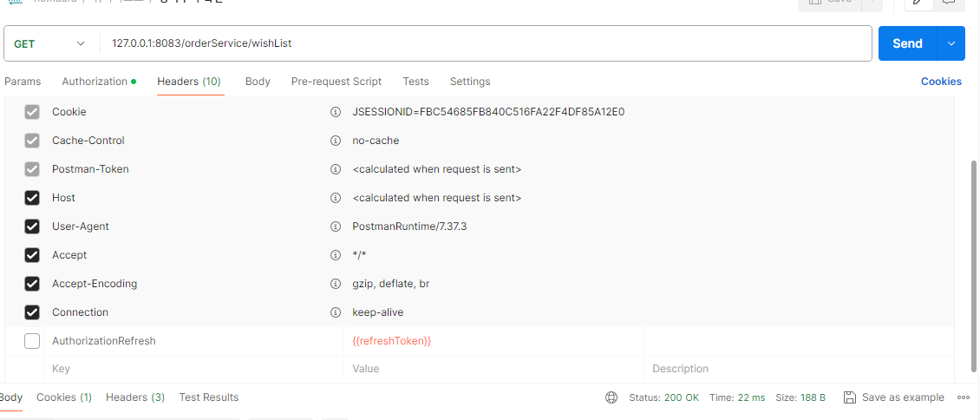Click the request URL input field
The width and height of the screenshot is (980, 420).
[487, 43]
